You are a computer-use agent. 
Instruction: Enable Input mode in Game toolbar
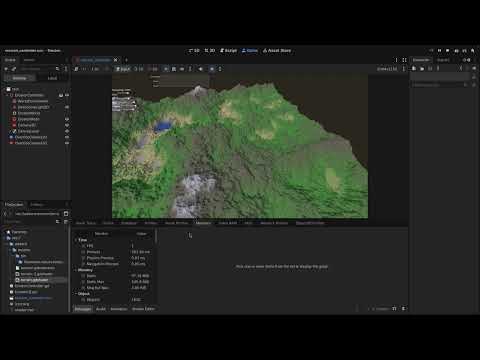tap(123, 69)
